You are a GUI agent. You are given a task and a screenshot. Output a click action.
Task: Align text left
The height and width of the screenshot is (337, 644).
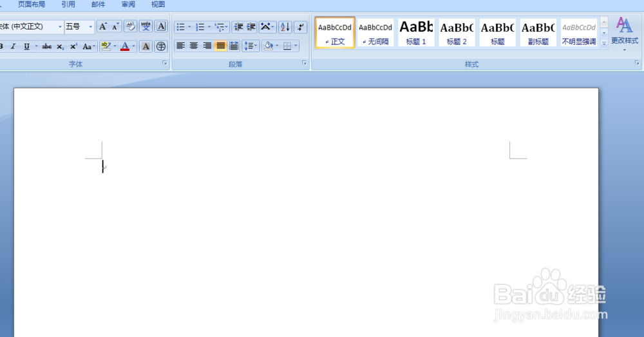(x=180, y=46)
